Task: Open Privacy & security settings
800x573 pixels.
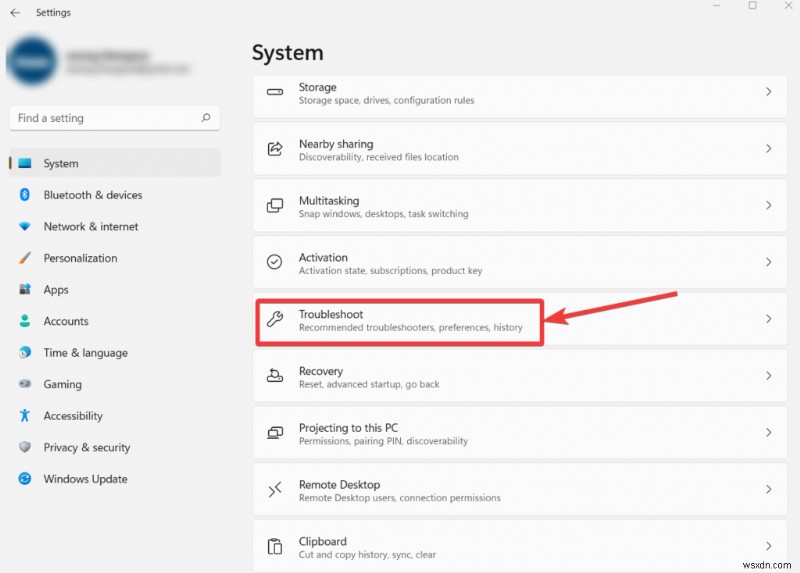Action: 115,447
